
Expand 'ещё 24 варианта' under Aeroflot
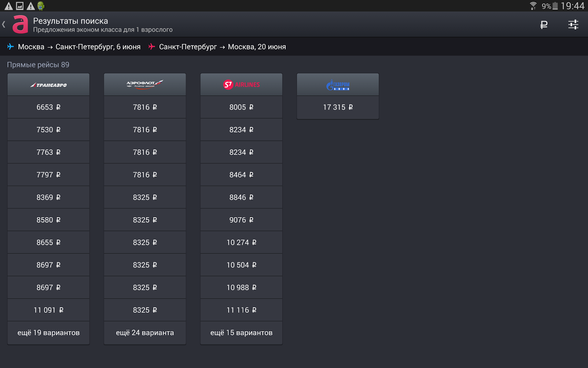(145, 333)
